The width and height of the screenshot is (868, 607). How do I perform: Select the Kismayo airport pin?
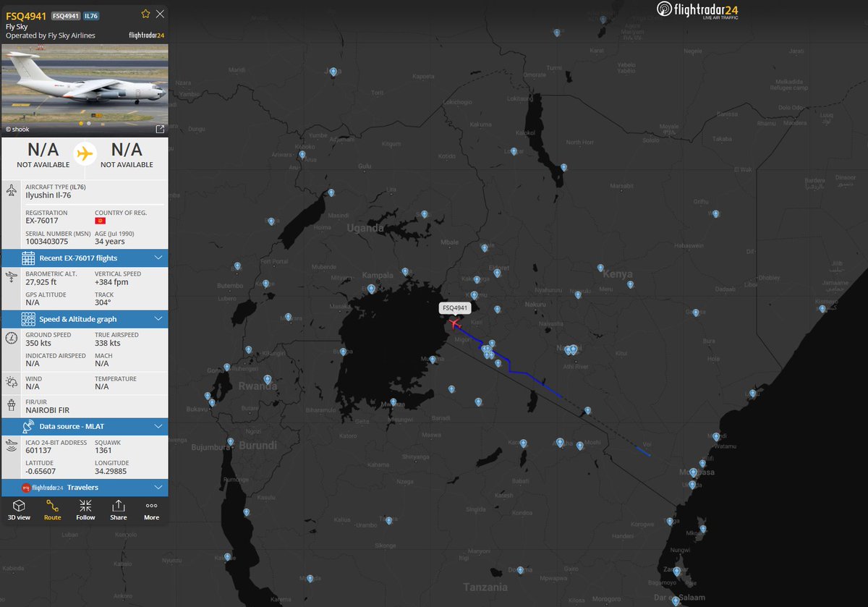[822, 309]
